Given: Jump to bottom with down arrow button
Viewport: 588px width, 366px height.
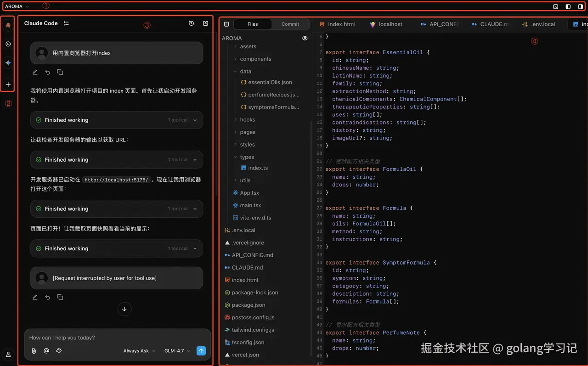Looking at the screenshot, I should (124, 309).
